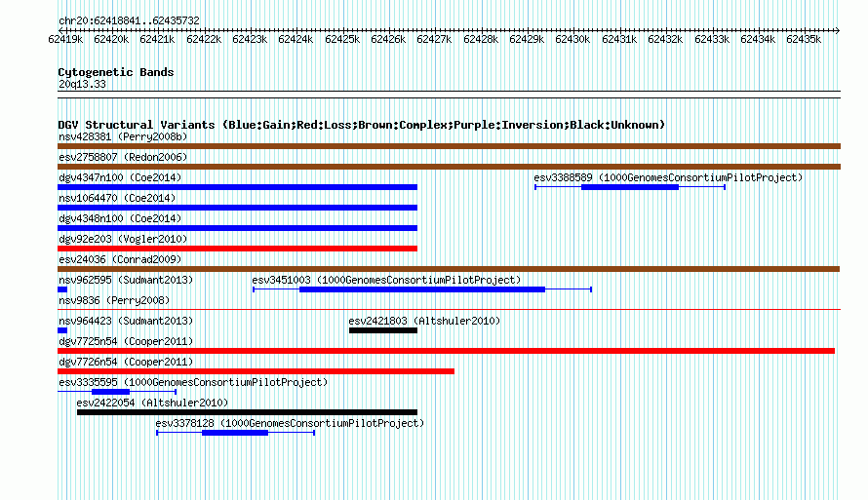Image resolution: width=868 pixels, height=500 pixels.
Task: Select the blue esv3378128 variant glyph
Action: tap(236, 433)
